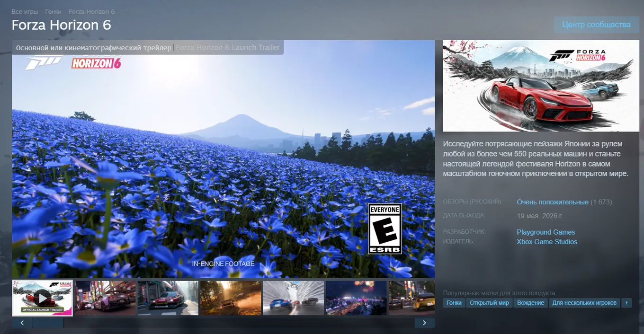Click the 'Forza Horizon 6' page title
This screenshot has width=644, height=334.
(x=61, y=25)
